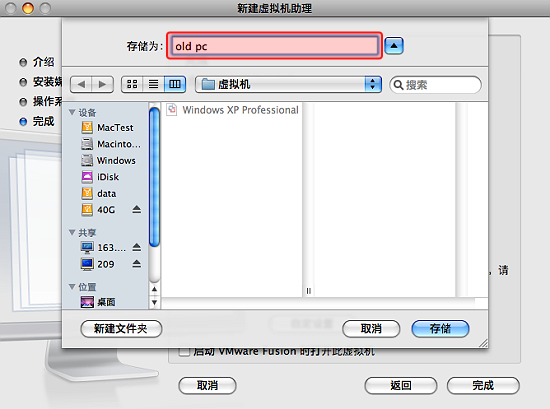550x409 pixels.
Task: Collapse the 设备 sidebar section
Action: 72,112
